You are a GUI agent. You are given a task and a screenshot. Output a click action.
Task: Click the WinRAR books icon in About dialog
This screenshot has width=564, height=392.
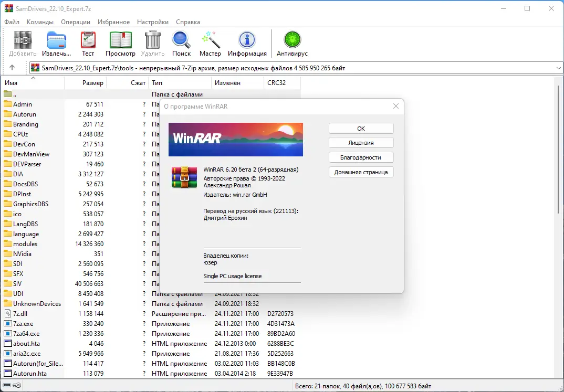click(184, 177)
